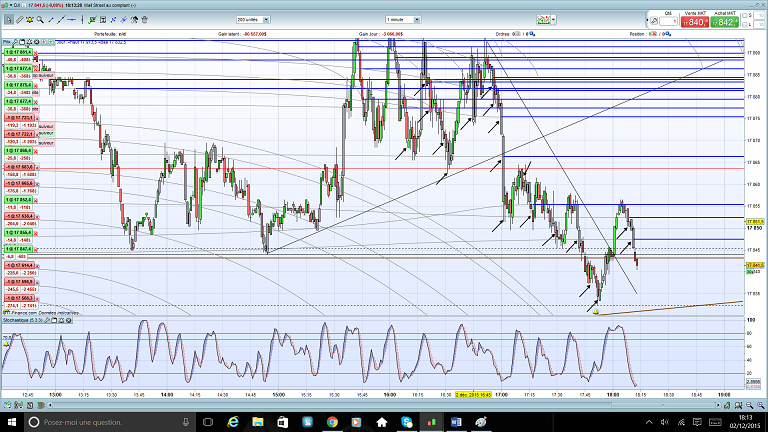Click the second bottom-left chart icon
Image resolution: width=768 pixels, height=432 pixels.
pos(19,405)
